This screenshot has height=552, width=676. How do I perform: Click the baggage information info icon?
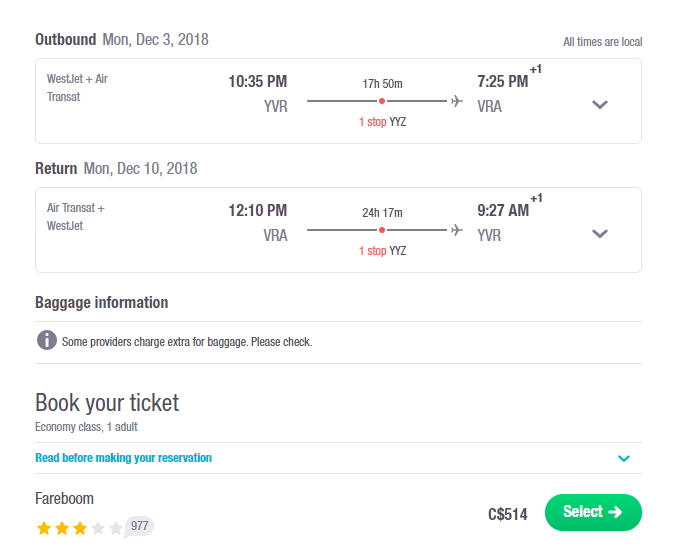click(x=47, y=340)
